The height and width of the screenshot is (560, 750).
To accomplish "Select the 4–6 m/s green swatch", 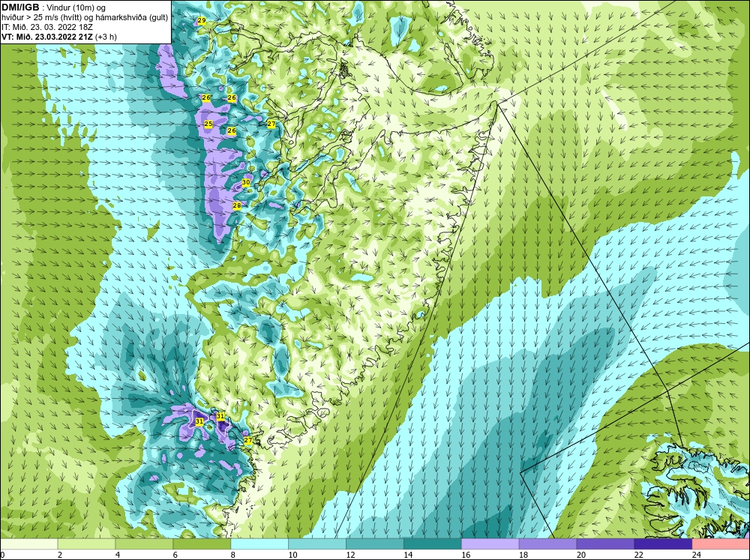I will coord(144,544).
